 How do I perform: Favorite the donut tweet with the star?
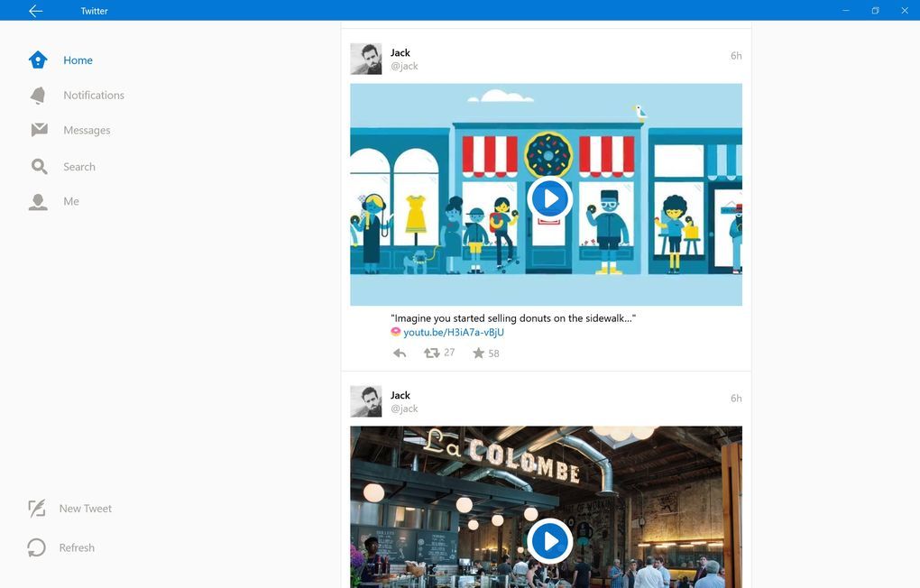coord(478,353)
